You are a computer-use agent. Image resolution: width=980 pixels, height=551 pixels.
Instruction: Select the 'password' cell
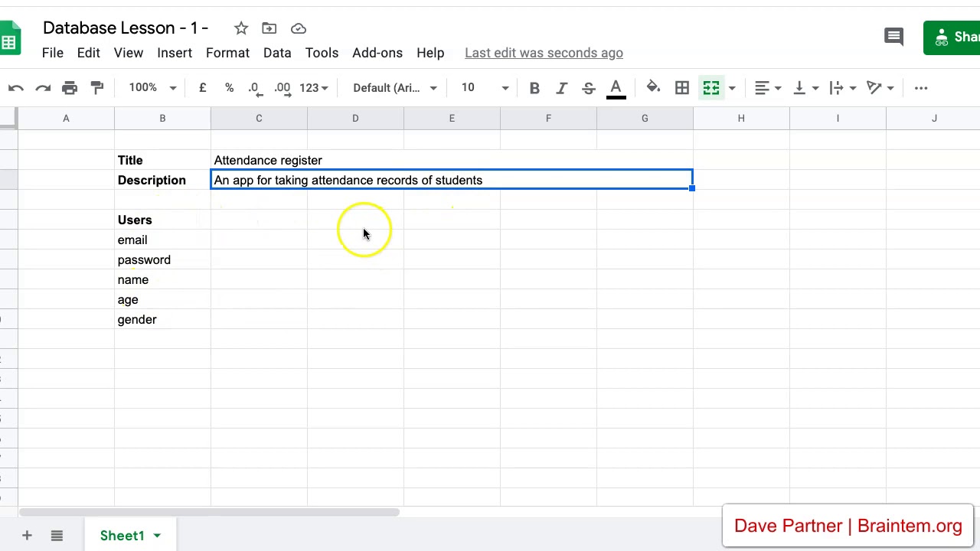pyautogui.click(x=162, y=259)
